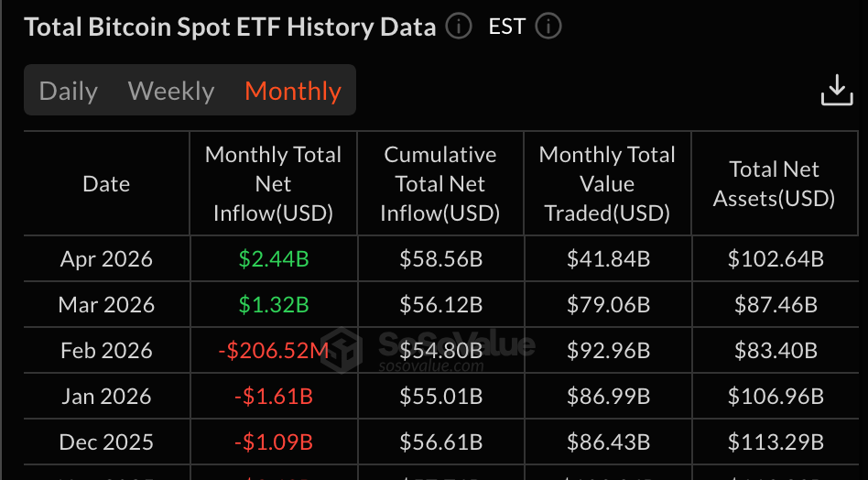Select the Mar 2026 row date
The width and height of the screenshot is (868, 480).
106,305
